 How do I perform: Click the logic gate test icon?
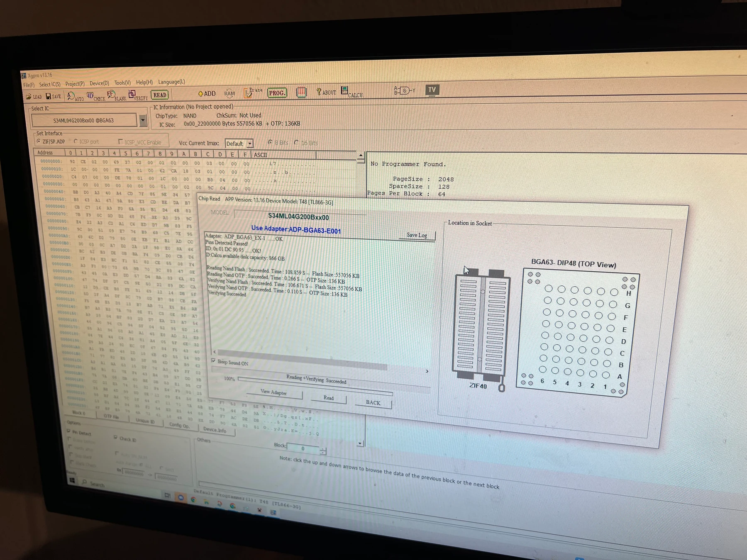[x=404, y=90]
